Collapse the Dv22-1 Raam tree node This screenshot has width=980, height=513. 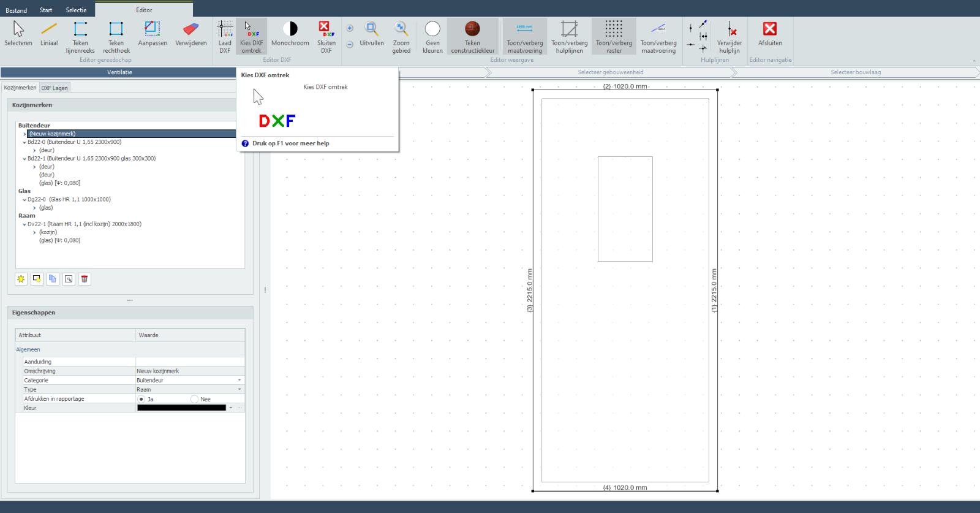click(x=24, y=224)
